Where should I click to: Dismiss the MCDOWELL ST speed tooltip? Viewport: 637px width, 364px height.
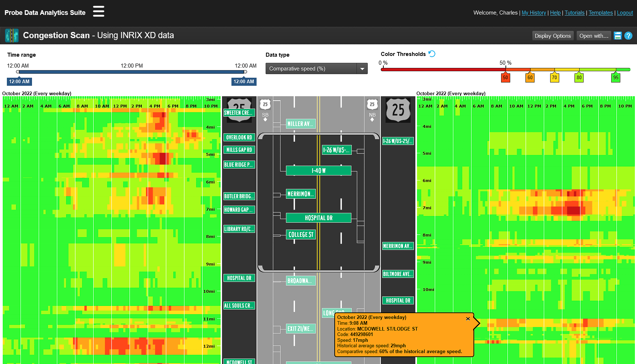point(468,319)
